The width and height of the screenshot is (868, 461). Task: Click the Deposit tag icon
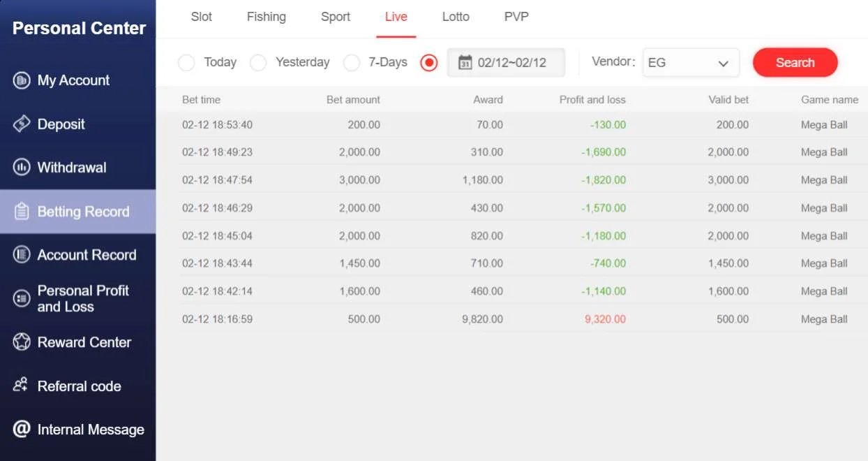click(x=22, y=124)
